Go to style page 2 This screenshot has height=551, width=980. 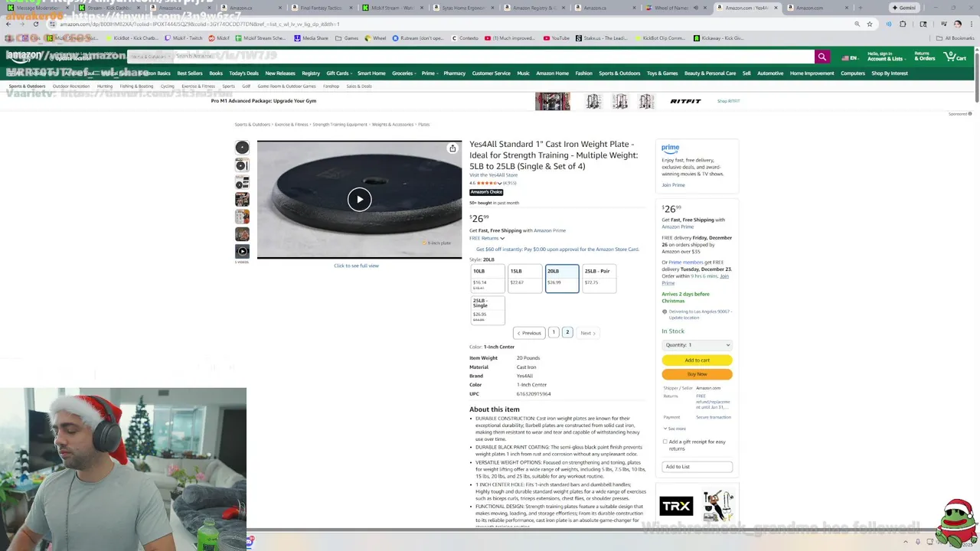coord(567,332)
